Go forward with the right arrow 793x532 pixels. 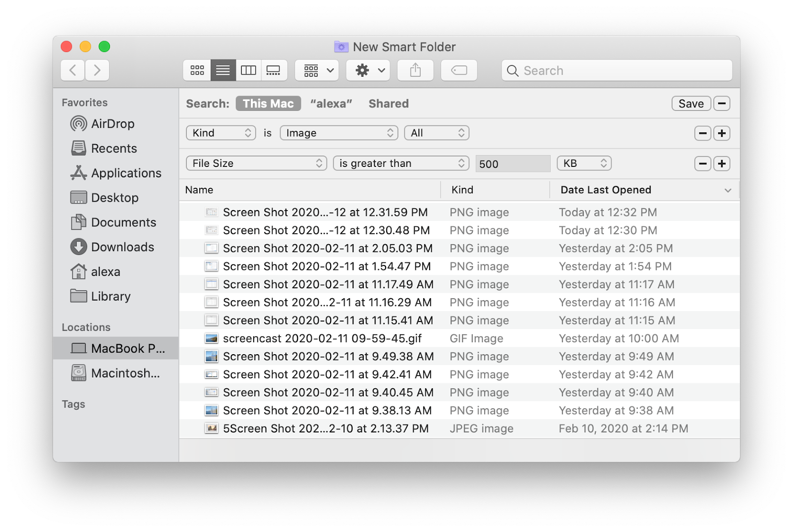(x=97, y=70)
